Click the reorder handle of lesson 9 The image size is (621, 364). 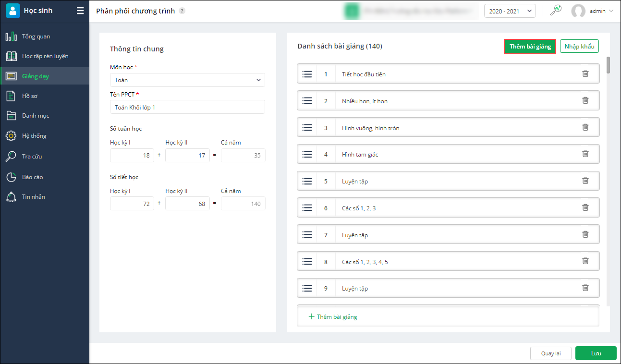(x=307, y=289)
